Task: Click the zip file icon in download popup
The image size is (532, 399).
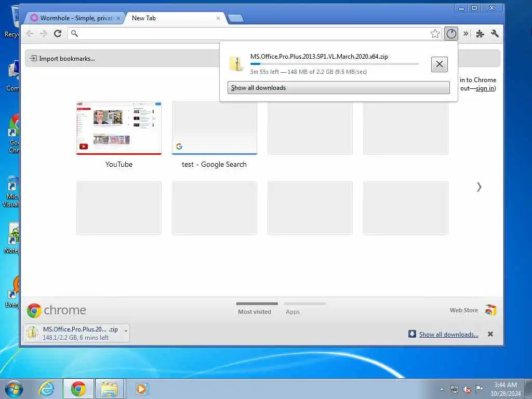Action: click(x=236, y=64)
